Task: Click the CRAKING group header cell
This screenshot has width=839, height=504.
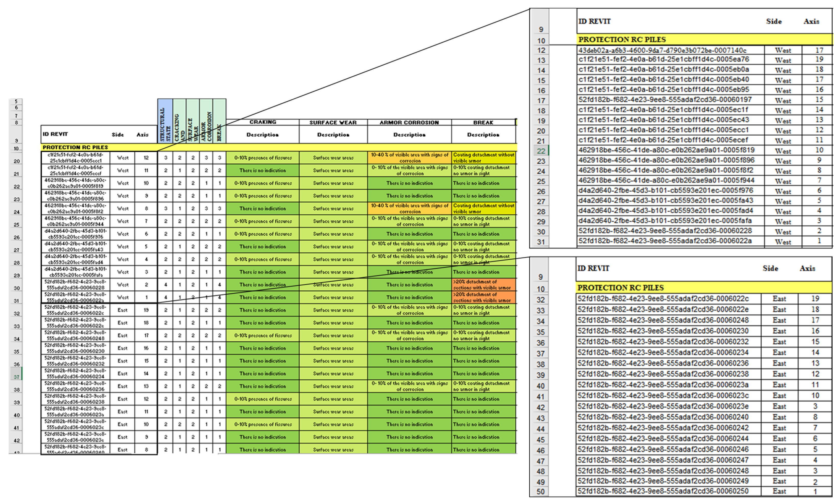Action: click(x=263, y=122)
